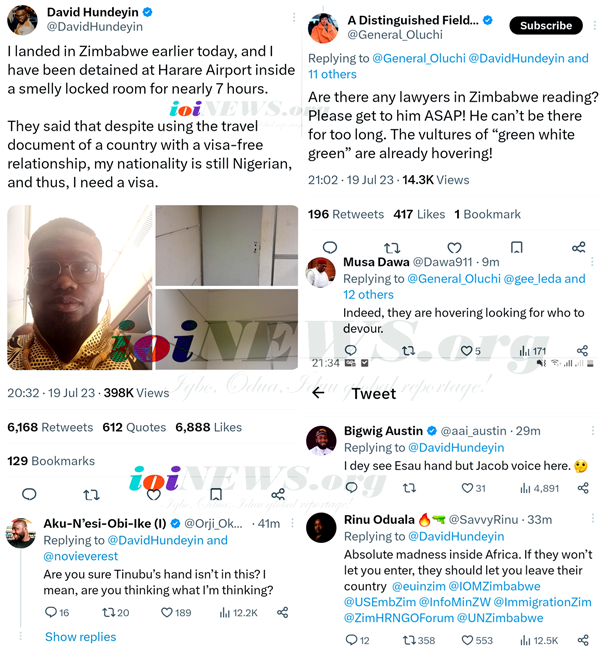Expand Show replies under Aku-N'esi-Obi-Ike's tweet
600x657 pixels.
[80, 637]
